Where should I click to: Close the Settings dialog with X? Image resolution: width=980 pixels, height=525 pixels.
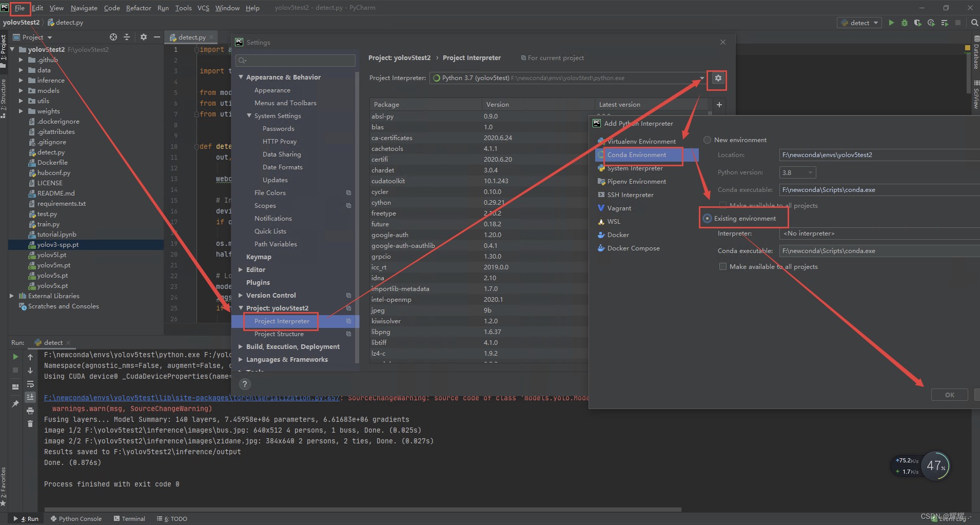coord(723,42)
